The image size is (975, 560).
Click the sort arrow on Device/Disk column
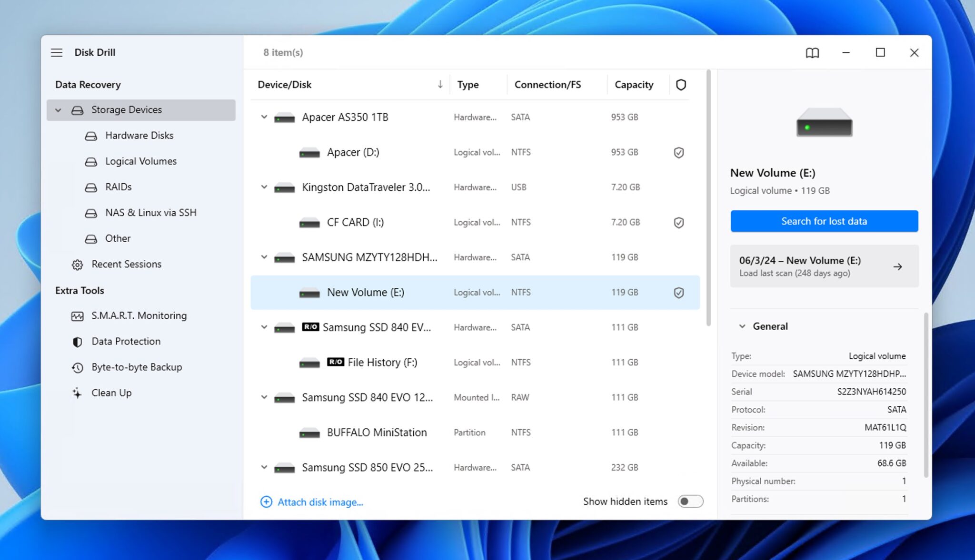(440, 84)
